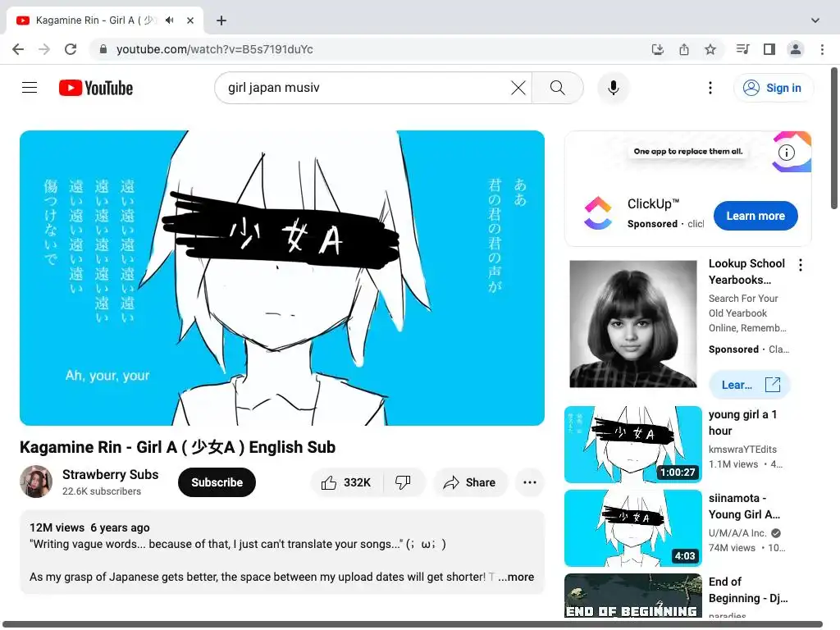Open YouTube settings three-dot menu
The height and width of the screenshot is (630, 840).
coord(710,88)
